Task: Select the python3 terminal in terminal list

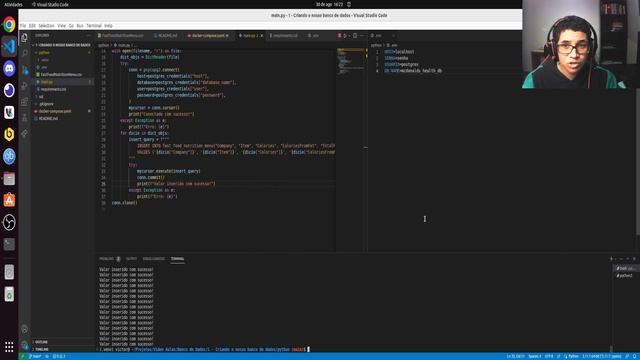Action: [625, 276]
